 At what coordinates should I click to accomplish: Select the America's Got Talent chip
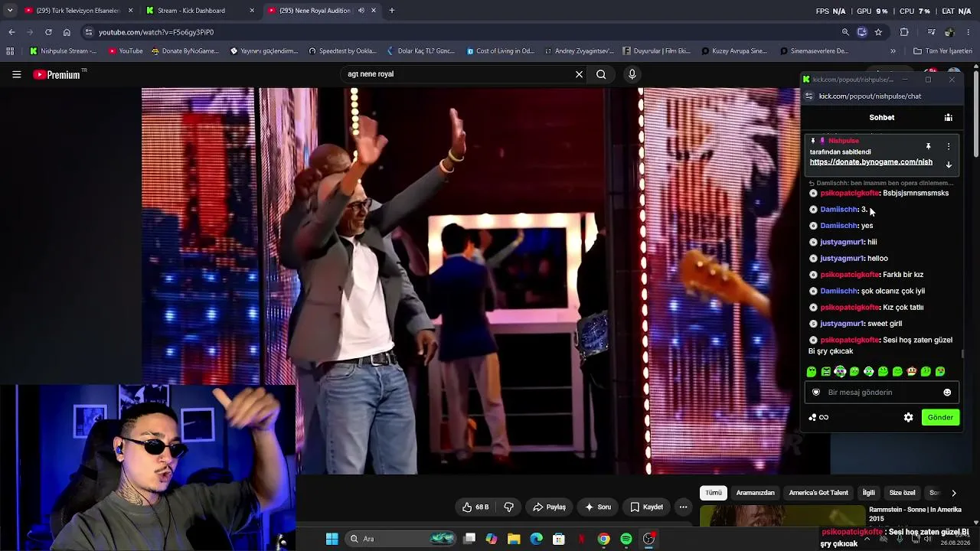pos(818,493)
